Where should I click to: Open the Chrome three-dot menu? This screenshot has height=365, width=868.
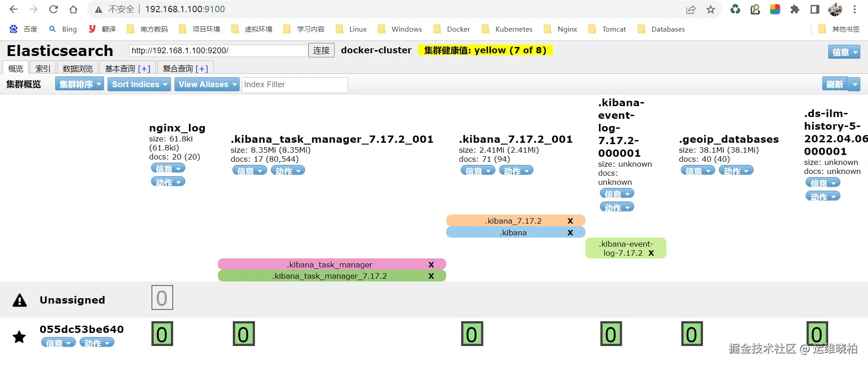pyautogui.click(x=854, y=9)
